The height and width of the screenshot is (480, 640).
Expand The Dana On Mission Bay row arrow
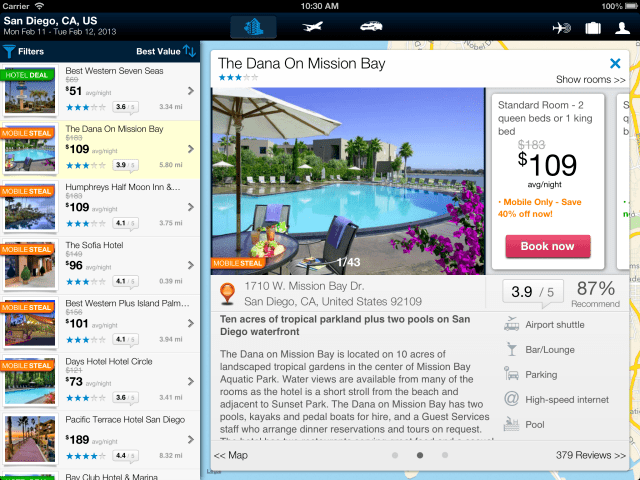pos(191,149)
